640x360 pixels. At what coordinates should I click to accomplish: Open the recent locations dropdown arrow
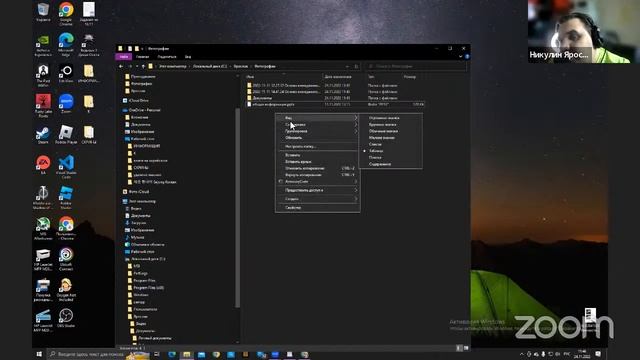(137, 66)
